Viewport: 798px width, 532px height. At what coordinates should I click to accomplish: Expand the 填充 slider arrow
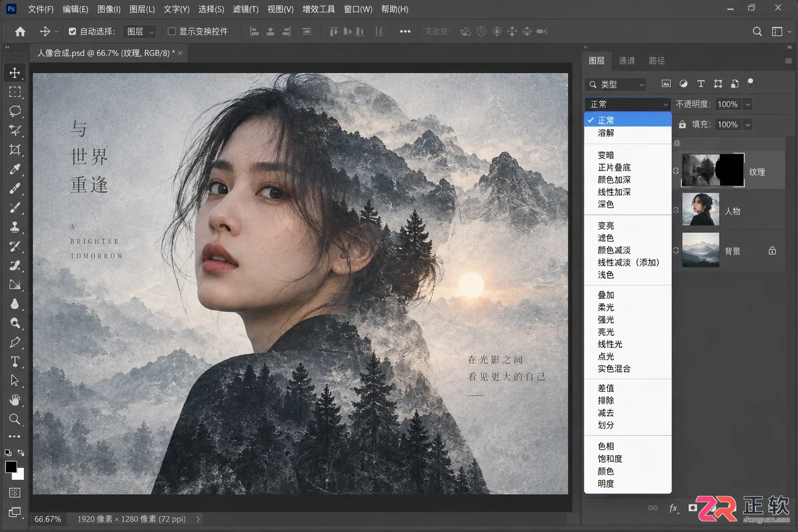click(748, 125)
